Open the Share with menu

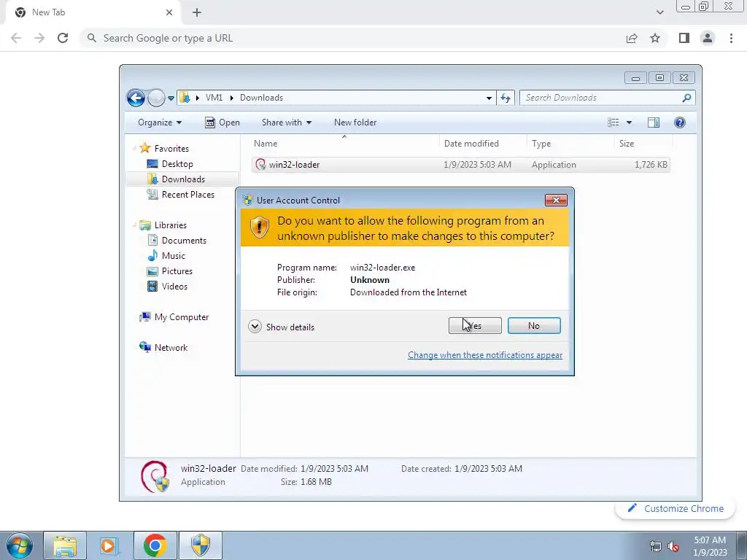tap(286, 122)
